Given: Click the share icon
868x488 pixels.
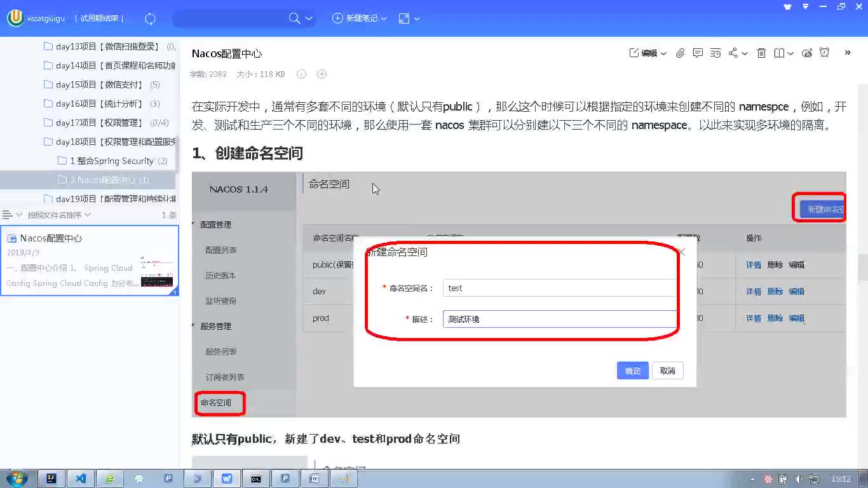Looking at the screenshot, I should coord(733,53).
